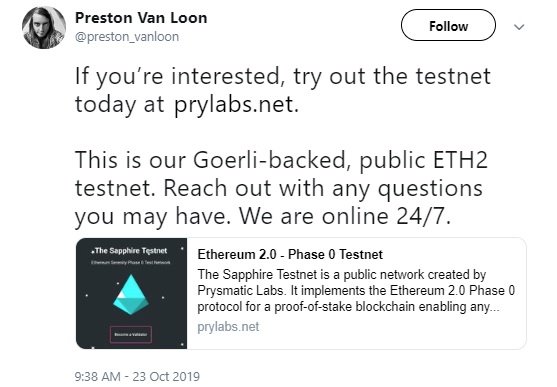Click the 'We are online 24/7' sentence

pyautogui.click(x=344, y=216)
